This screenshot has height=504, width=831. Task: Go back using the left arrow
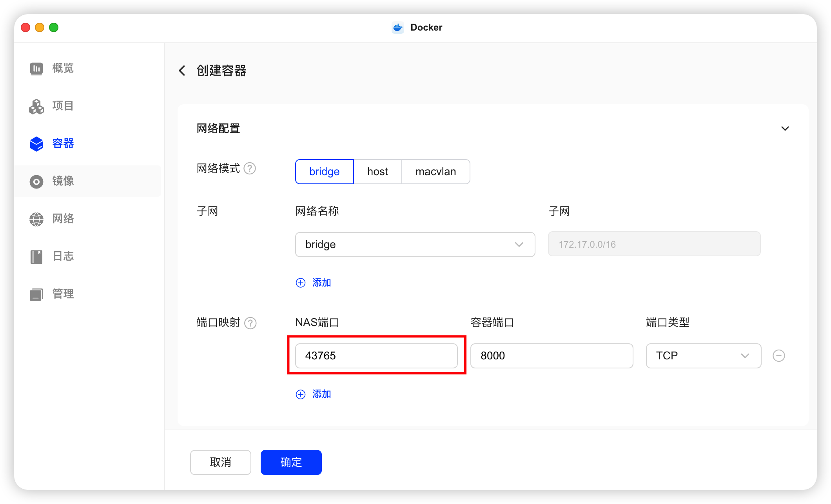182,71
